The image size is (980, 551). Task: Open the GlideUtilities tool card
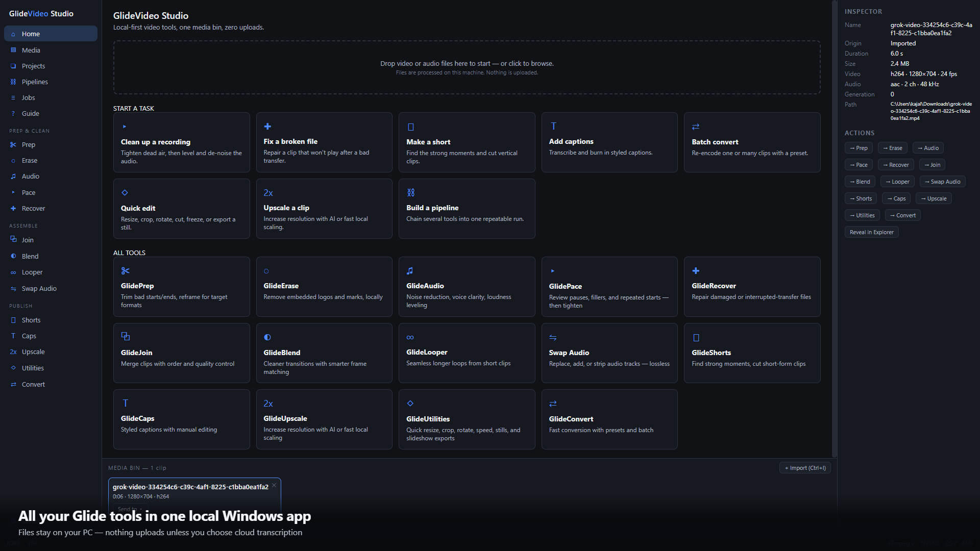(x=467, y=419)
